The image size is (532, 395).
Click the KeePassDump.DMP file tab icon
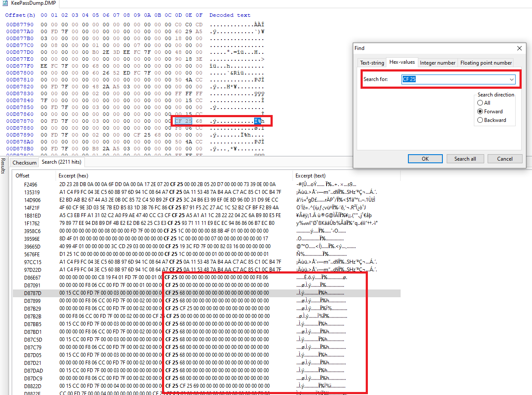point(5,3)
